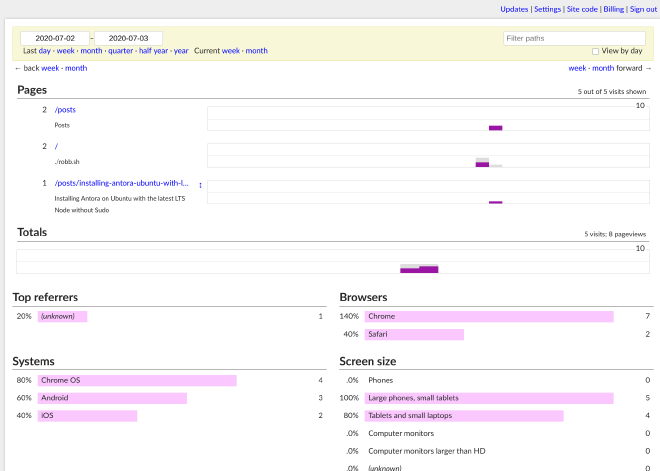Click the purple bar in /posts chart
This screenshot has width=660, height=471.
(495, 128)
